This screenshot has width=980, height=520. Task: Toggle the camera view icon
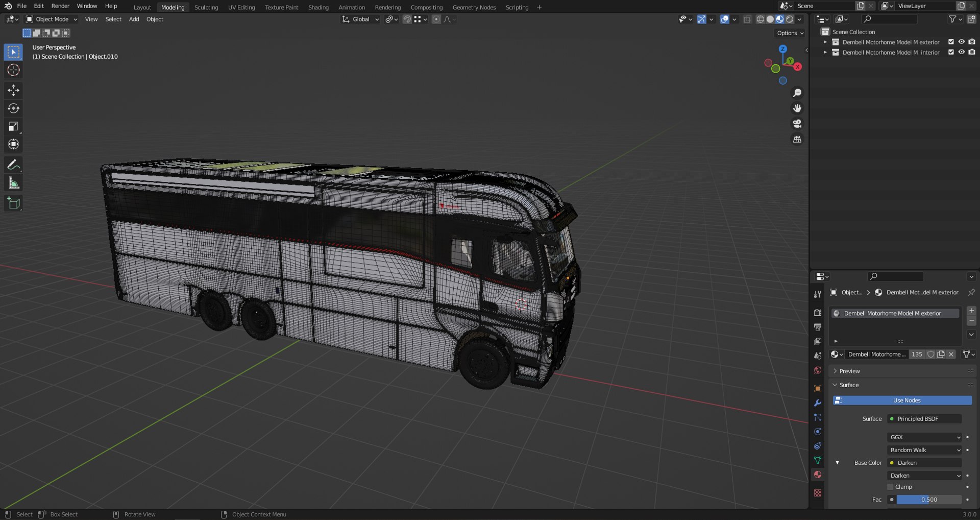click(797, 124)
